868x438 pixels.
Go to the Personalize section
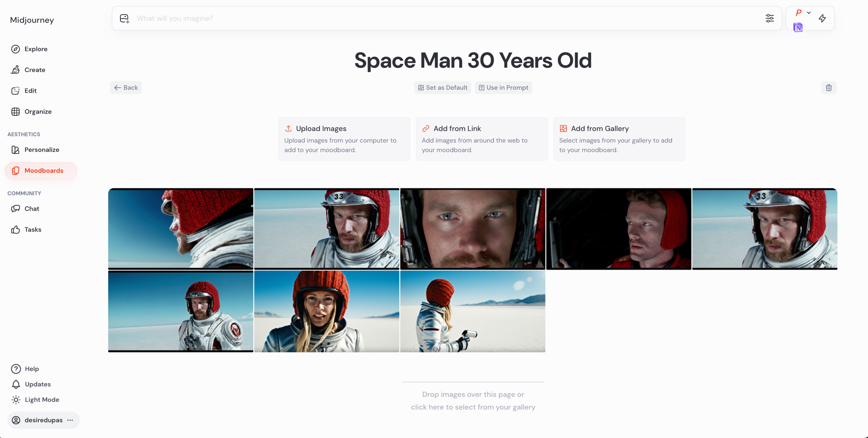click(x=41, y=150)
